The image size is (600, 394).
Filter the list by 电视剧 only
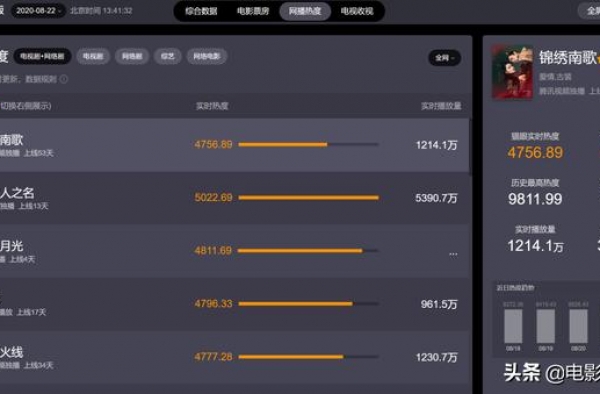point(93,56)
